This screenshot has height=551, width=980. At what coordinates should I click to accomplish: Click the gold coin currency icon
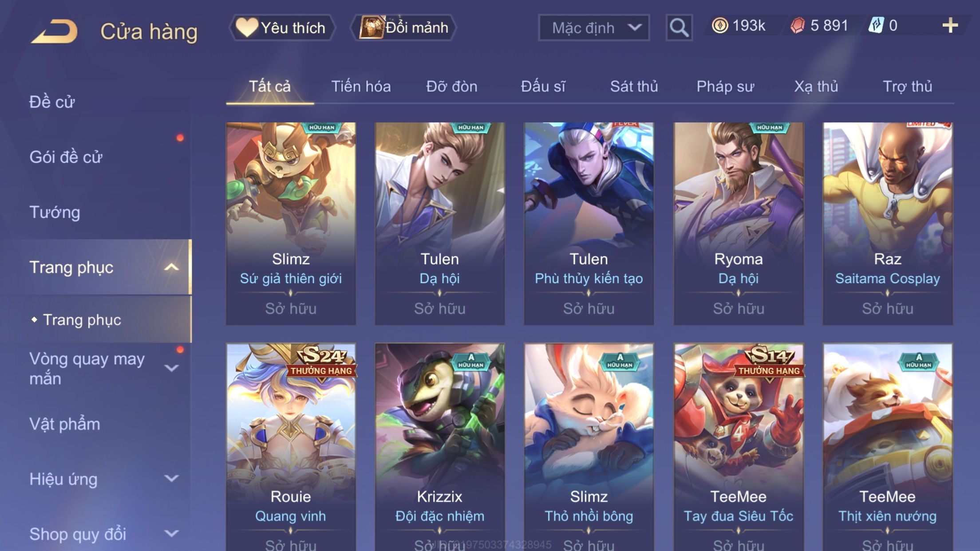click(719, 26)
